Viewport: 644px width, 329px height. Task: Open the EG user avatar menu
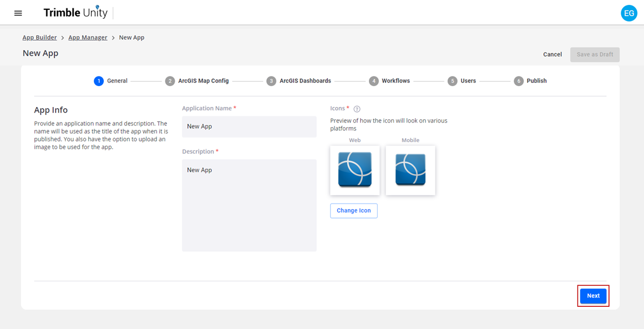point(629,13)
